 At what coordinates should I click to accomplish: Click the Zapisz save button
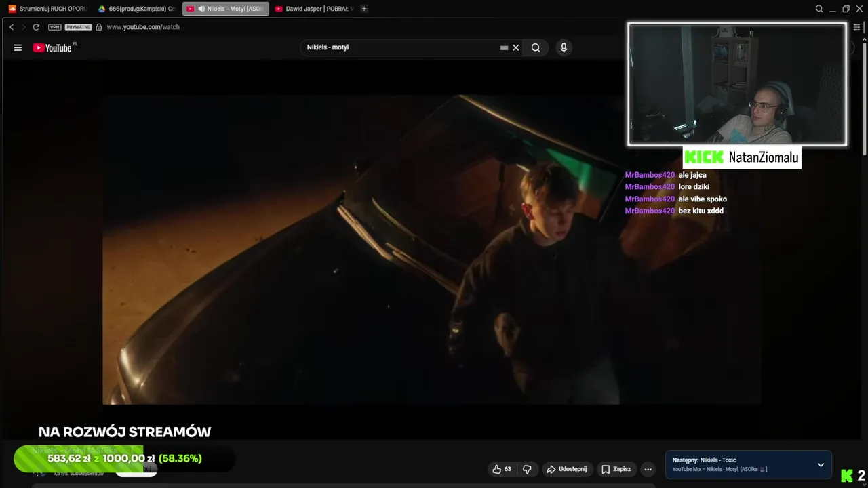[616, 469]
